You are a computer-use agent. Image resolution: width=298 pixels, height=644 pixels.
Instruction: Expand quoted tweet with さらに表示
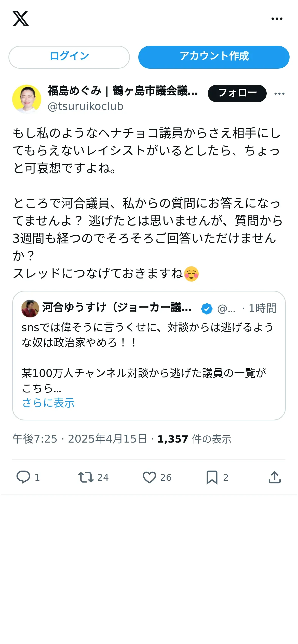point(48,403)
